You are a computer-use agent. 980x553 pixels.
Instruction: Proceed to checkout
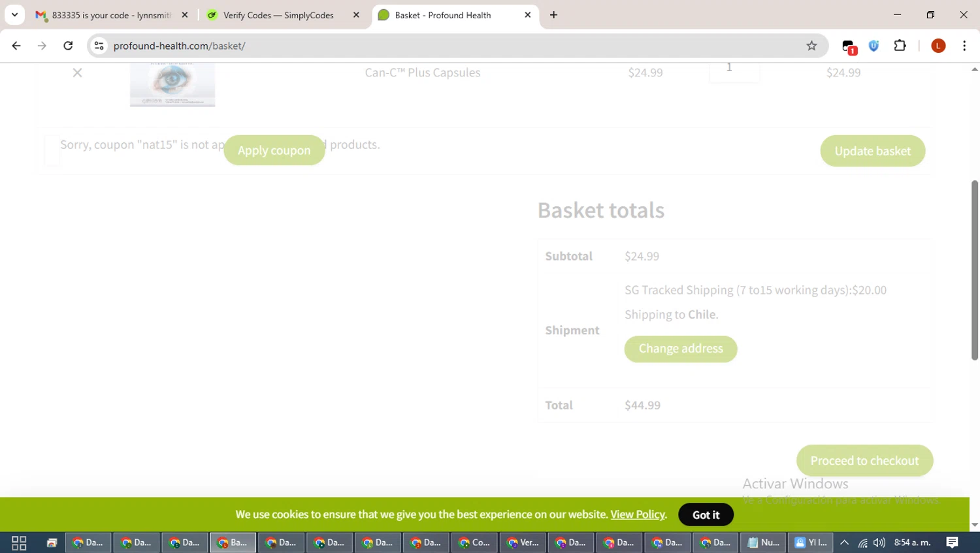click(865, 460)
